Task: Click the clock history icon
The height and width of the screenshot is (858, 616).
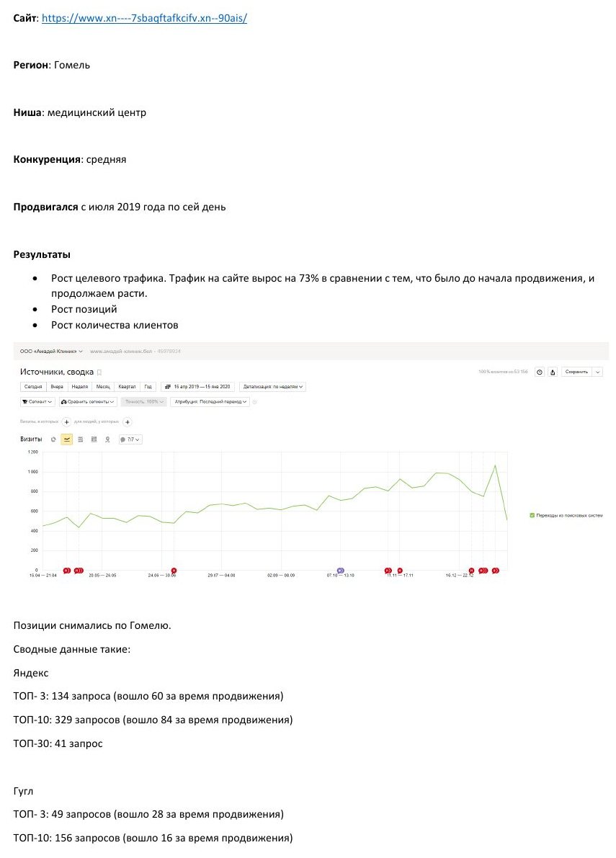Action: tap(540, 372)
